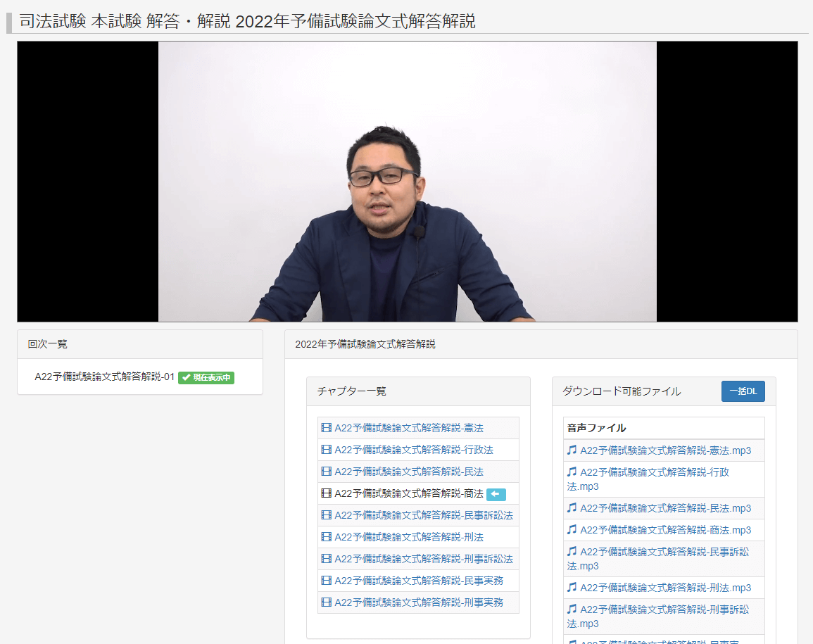Select session A22予備試験論文式解答解説-01
813x644 pixels.
point(105,377)
